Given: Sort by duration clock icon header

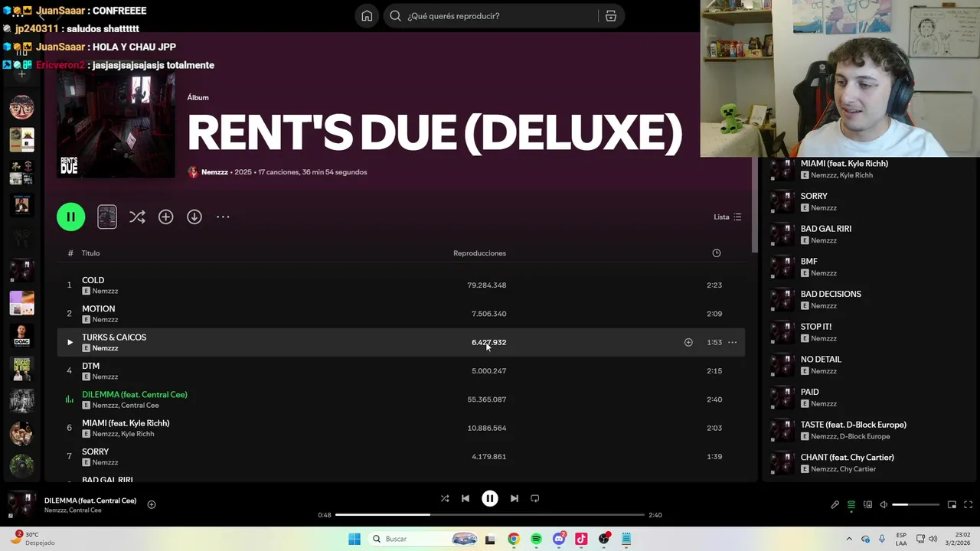Looking at the screenshot, I should click(x=717, y=253).
